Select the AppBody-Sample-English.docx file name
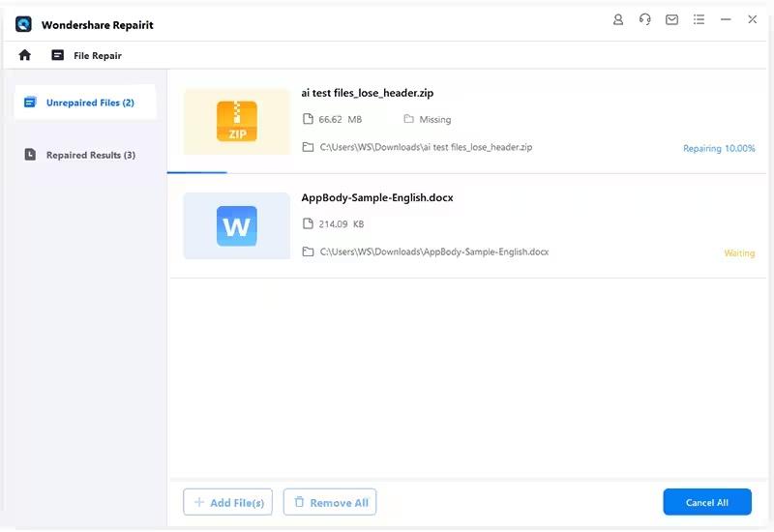 click(x=377, y=197)
